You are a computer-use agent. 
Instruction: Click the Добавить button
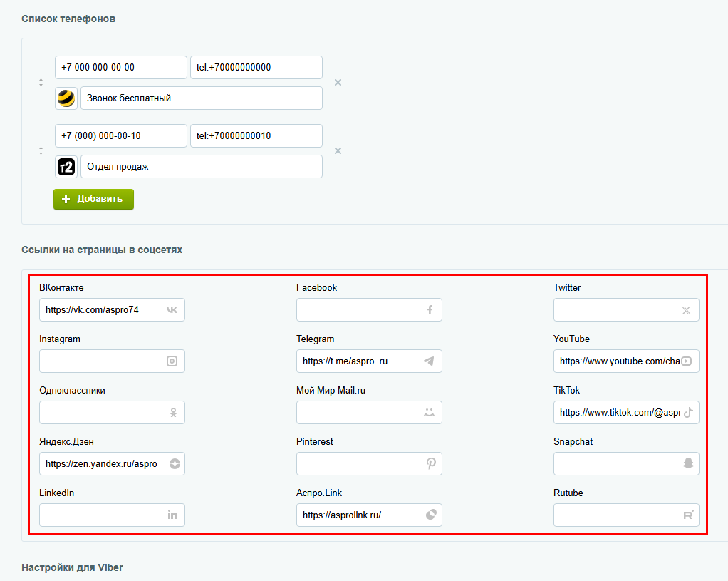(93, 199)
